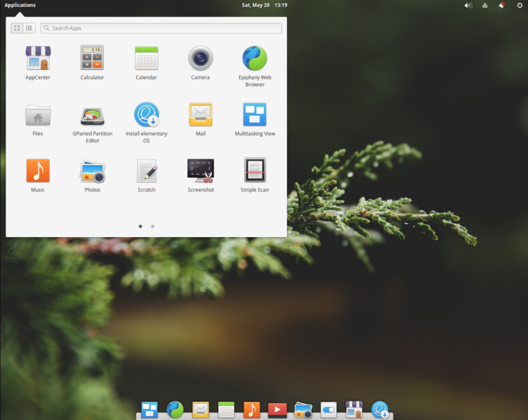Expand the network indicator menu

(x=485, y=5)
